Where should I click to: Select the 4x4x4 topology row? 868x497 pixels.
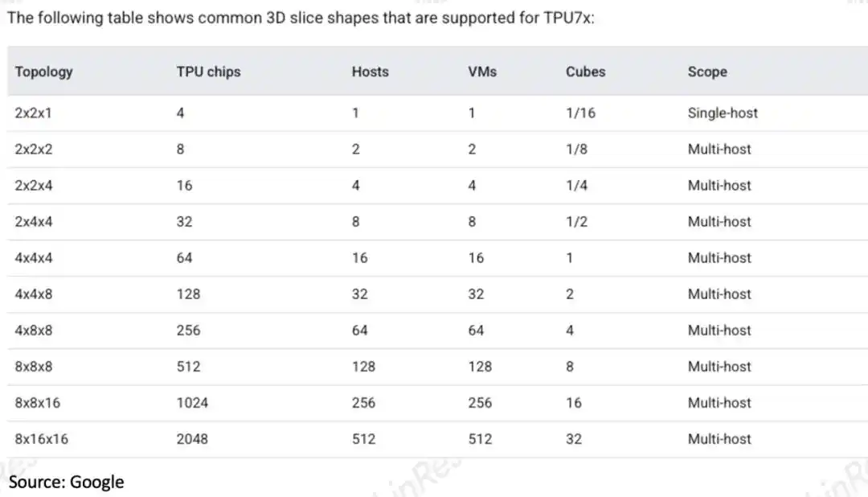coord(437,258)
